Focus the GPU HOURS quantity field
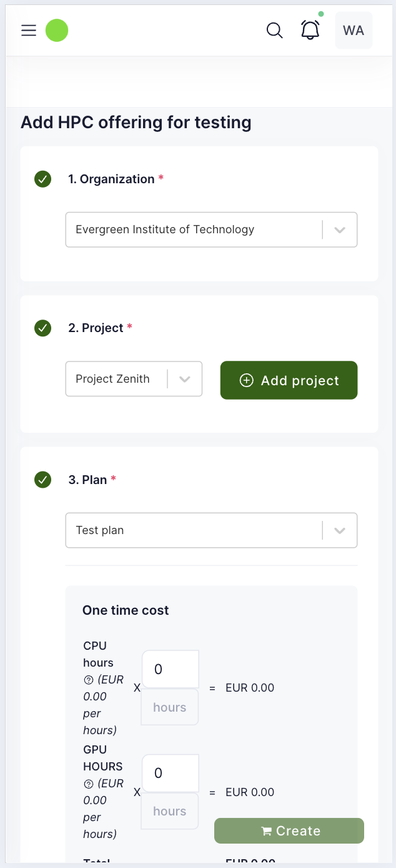The height and width of the screenshot is (868, 396). [x=170, y=773]
